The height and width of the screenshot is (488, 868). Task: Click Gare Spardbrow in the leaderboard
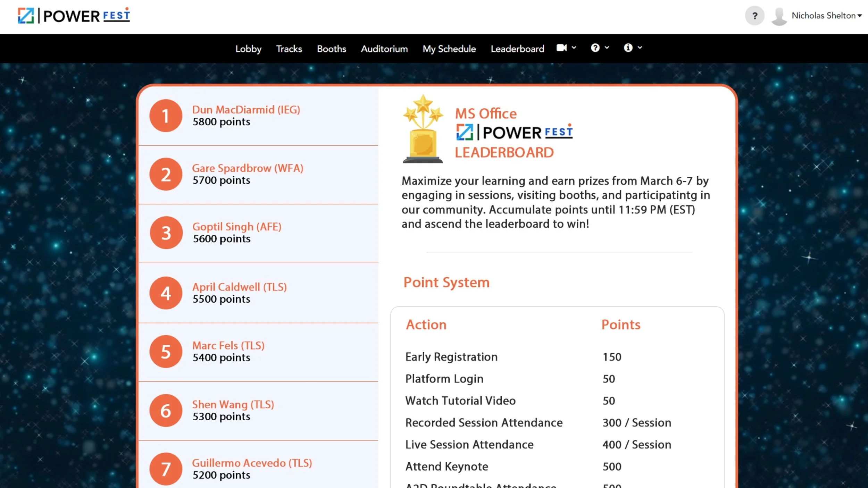tap(247, 168)
